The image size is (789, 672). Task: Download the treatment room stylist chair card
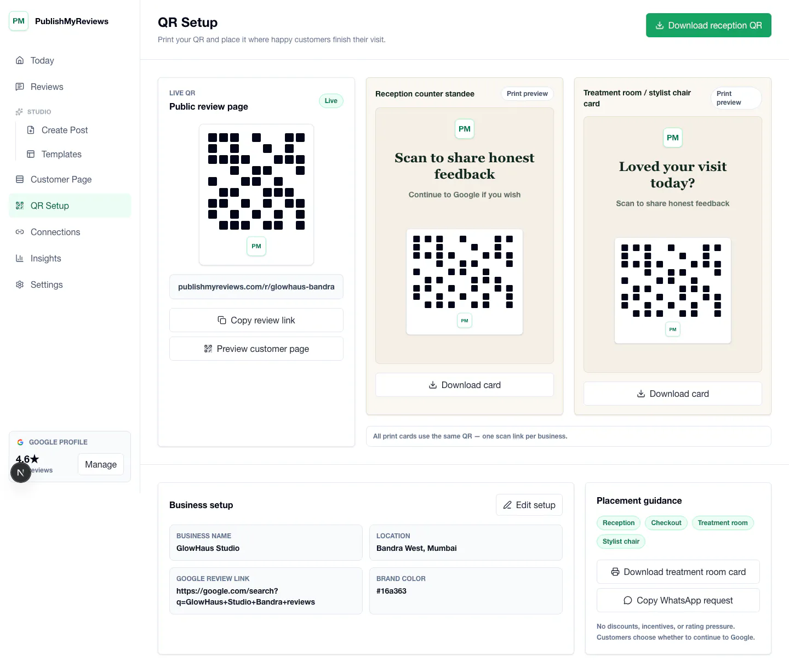pyautogui.click(x=673, y=394)
